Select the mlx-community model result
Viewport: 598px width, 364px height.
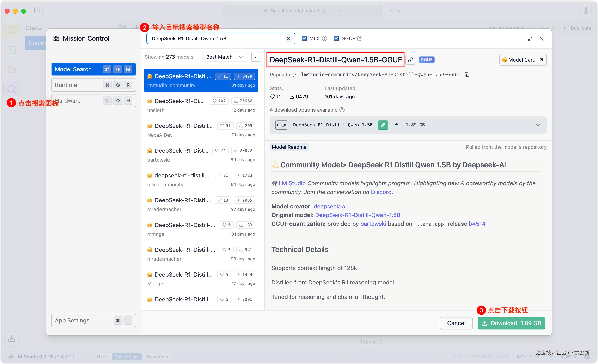coord(201,180)
